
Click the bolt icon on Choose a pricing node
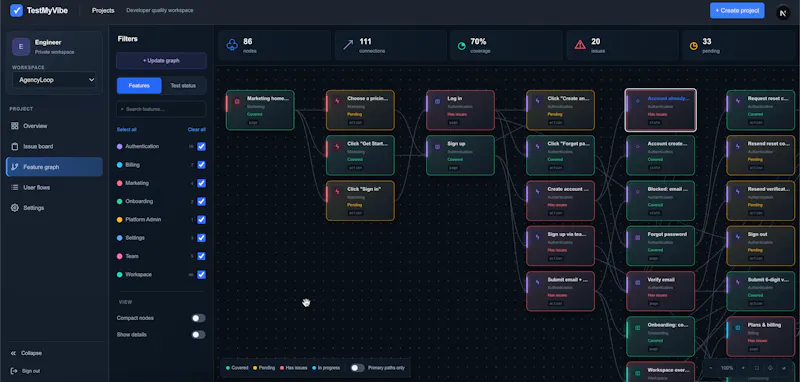337,101
